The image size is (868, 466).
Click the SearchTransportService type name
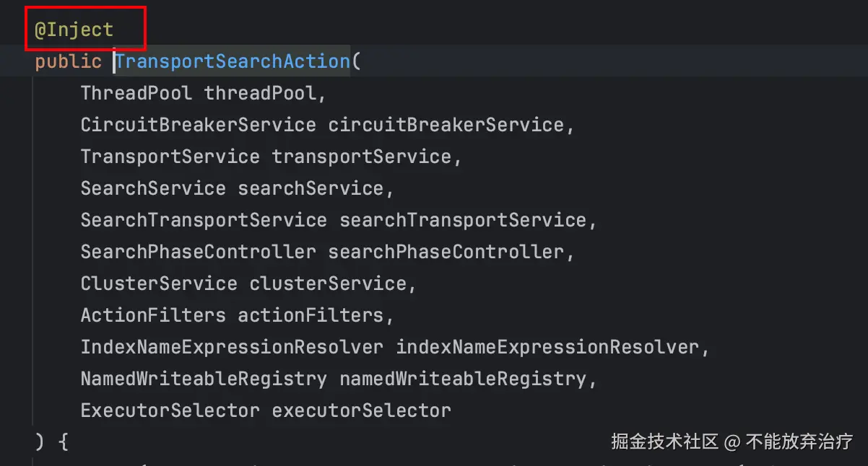point(204,220)
